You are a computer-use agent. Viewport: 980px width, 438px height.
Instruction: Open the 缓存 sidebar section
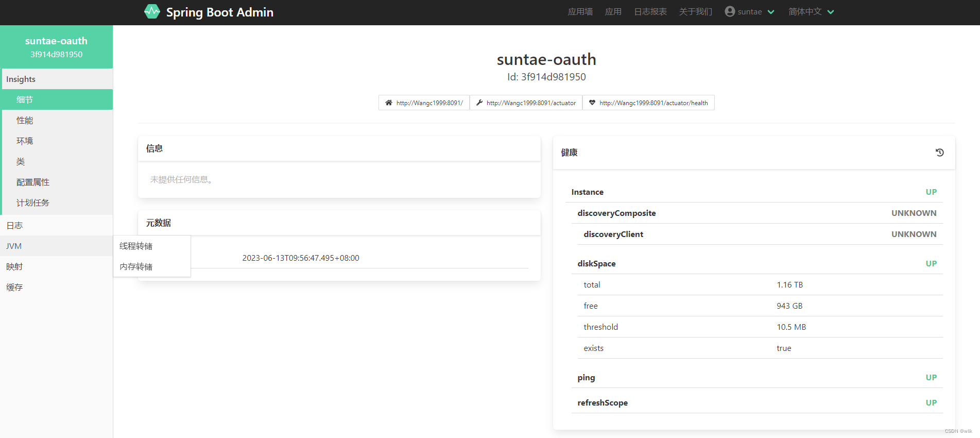coord(57,287)
